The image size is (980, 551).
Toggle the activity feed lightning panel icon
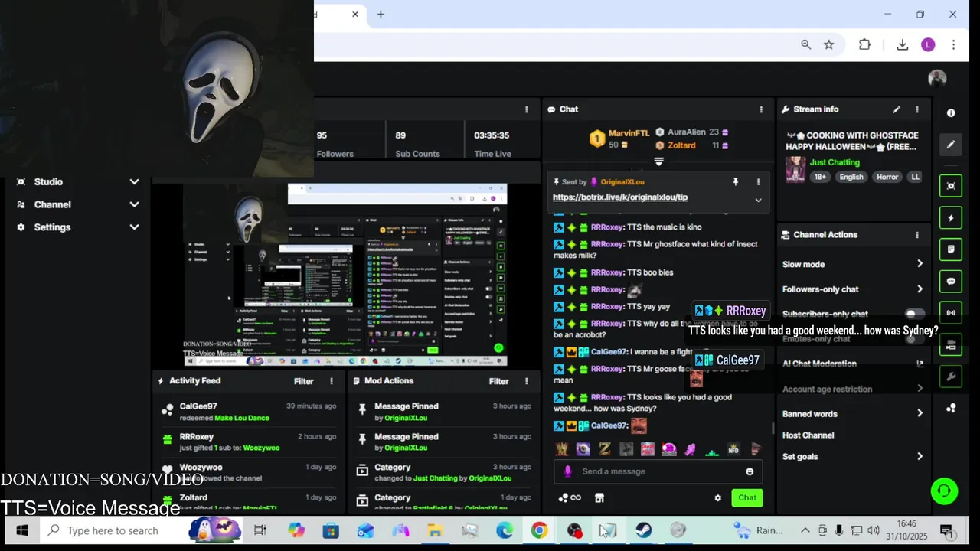click(951, 218)
